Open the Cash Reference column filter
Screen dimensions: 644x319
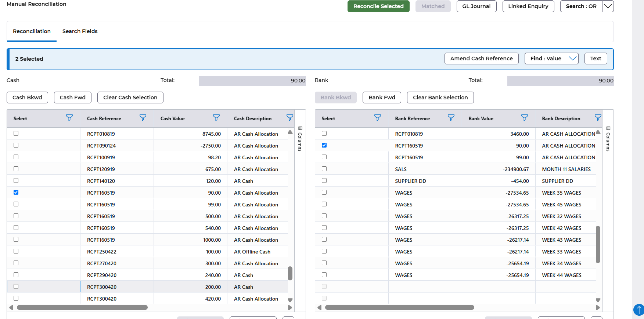[143, 118]
